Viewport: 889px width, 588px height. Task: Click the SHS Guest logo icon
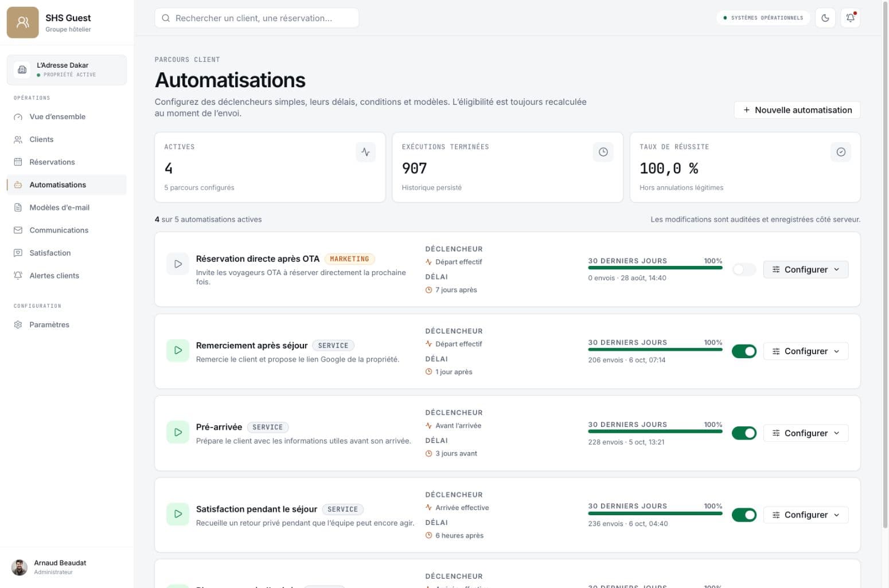pyautogui.click(x=23, y=22)
